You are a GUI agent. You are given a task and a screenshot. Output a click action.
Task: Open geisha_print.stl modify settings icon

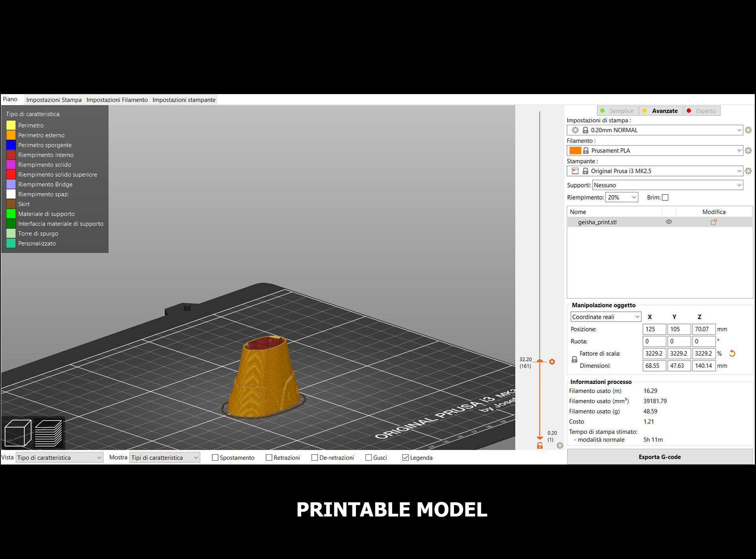pos(713,222)
